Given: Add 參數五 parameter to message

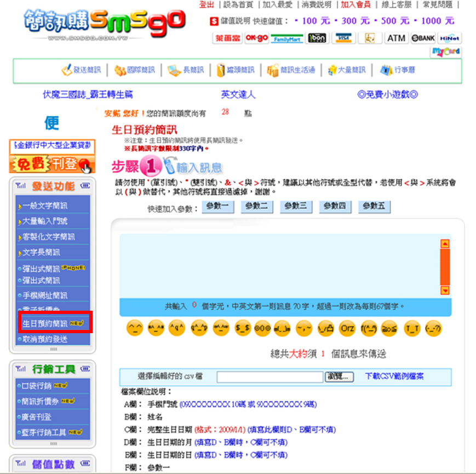Looking at the screenshot, I should [375, 207].
